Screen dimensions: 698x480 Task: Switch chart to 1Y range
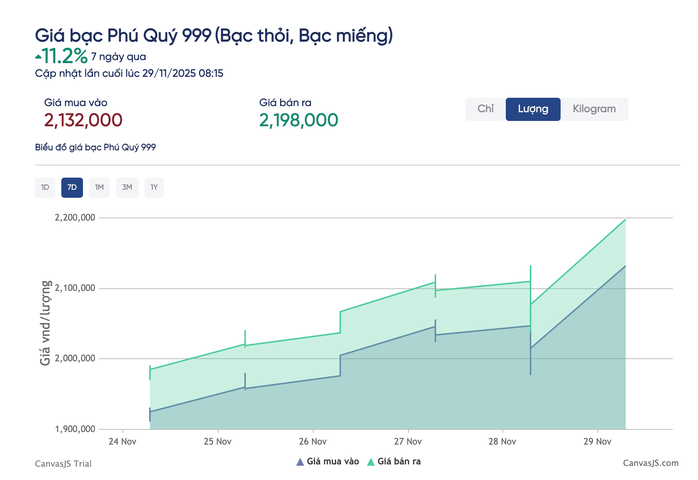153,187
